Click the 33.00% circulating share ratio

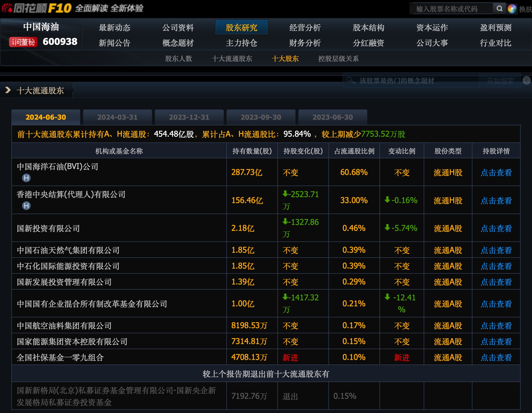(354, 200)
